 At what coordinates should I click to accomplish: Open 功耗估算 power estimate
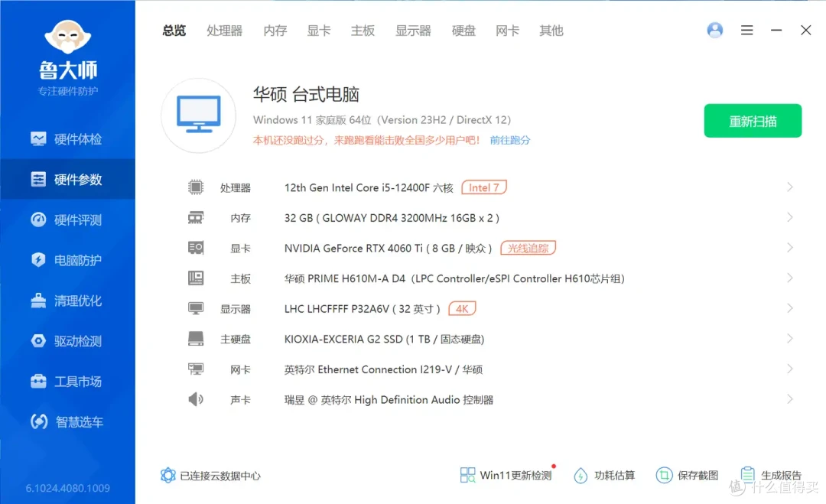pyautogui.click(x=603, y=476)
